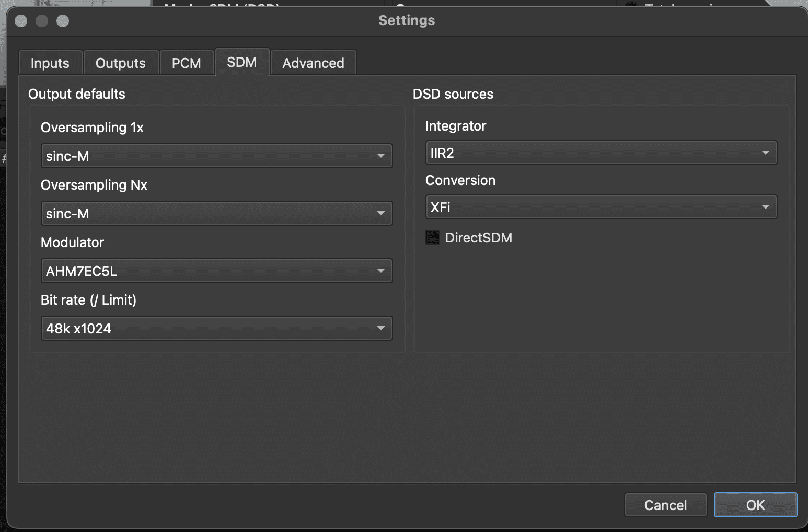Click the Cancel button
This screenshot has width=808, height=532.
[x=665, y=505]
